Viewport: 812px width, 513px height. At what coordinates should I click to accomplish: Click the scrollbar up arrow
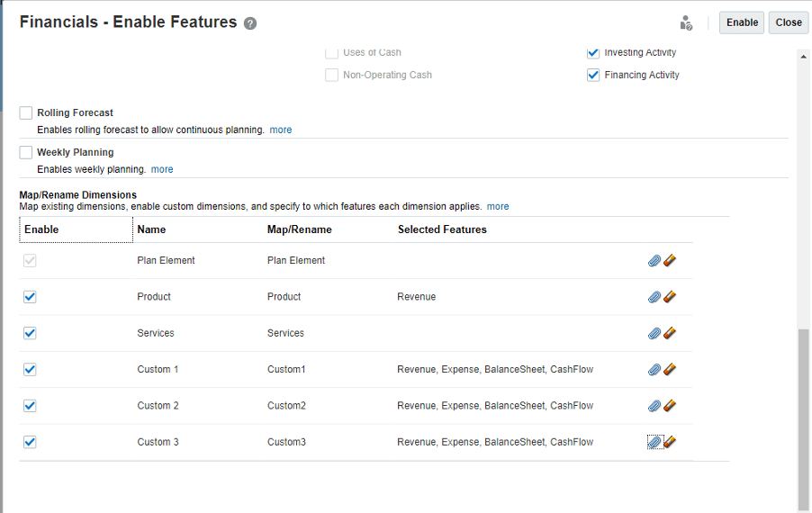click(803, 56)
